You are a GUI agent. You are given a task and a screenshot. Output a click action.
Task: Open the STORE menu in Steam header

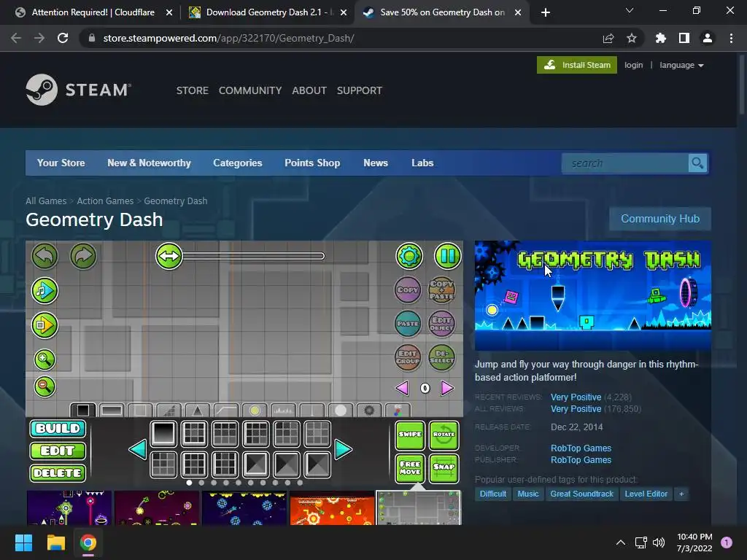(x=193, y=90)
